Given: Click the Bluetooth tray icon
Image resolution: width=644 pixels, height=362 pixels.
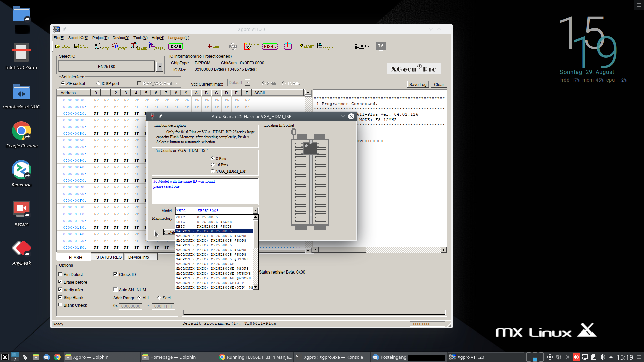Looking at the screenshot, I should pos(568,357).
